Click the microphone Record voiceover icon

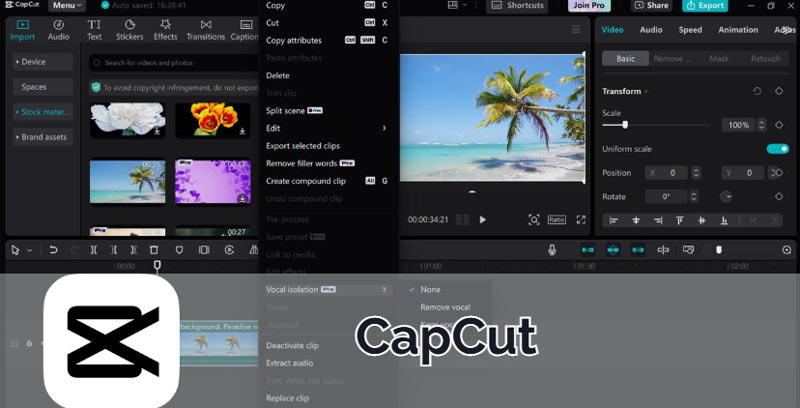(x=552, y=250)
